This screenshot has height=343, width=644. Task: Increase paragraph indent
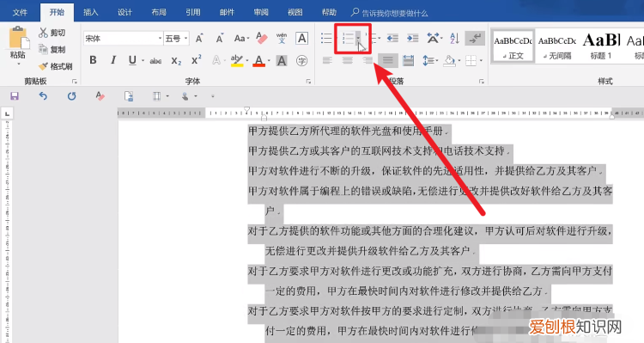[x=413, y=38]
